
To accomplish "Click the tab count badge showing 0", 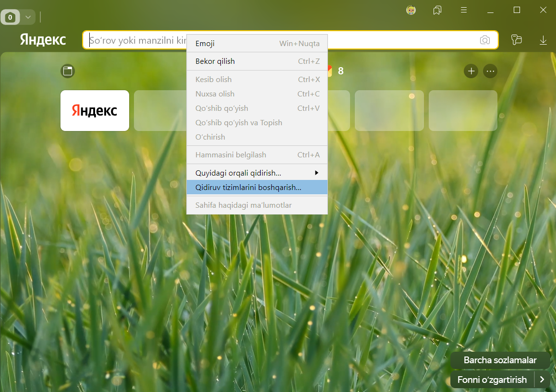I will pyautogui.click(x=11, y=18).
